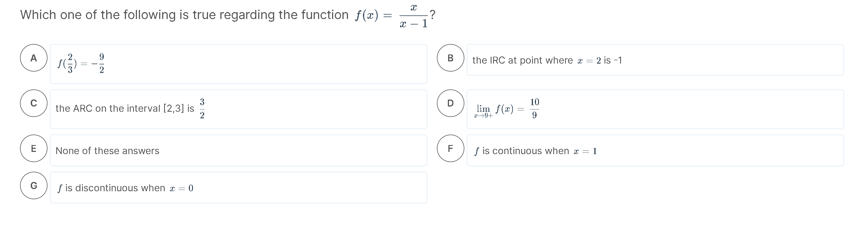Click the fraction 10/9 in option D

pos(534,108)
